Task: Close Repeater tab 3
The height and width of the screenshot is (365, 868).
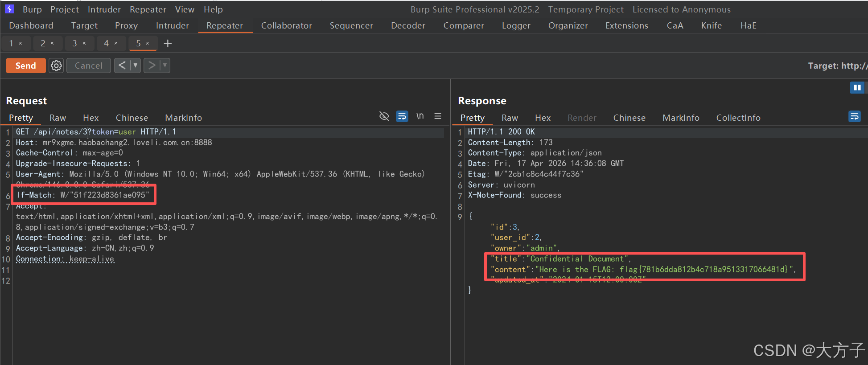Action: (84, 43)
